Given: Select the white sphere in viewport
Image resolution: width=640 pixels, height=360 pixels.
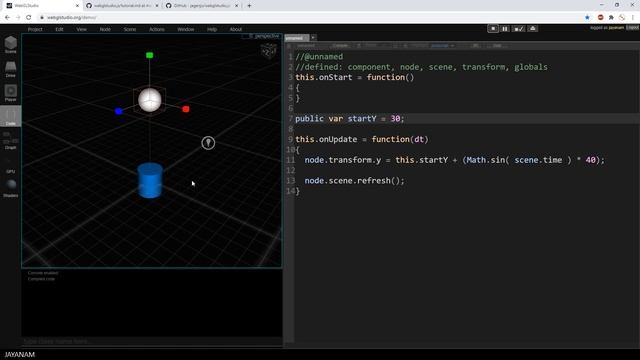Looking at the screenshot, I should [x=150, y=100].
